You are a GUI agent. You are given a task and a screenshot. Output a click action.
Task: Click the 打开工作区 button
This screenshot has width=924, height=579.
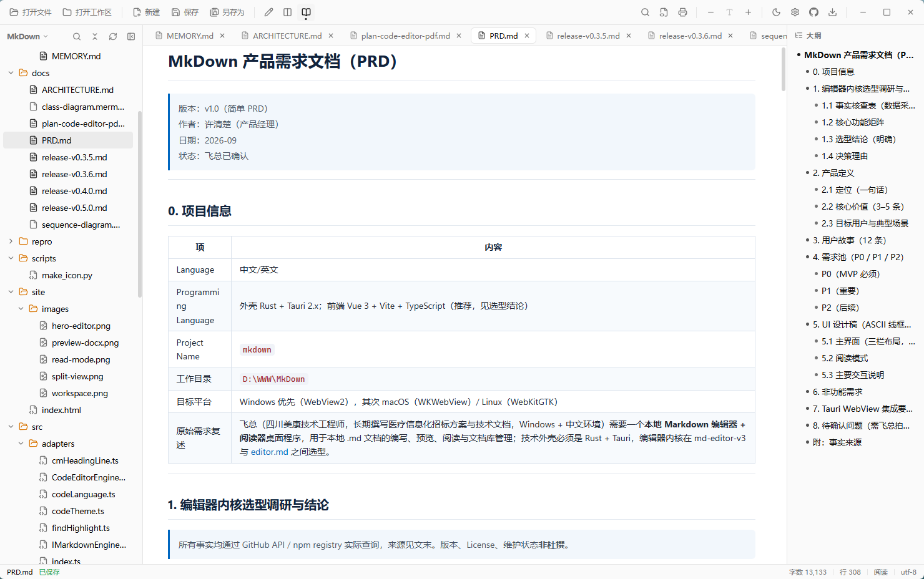(87, 12)
